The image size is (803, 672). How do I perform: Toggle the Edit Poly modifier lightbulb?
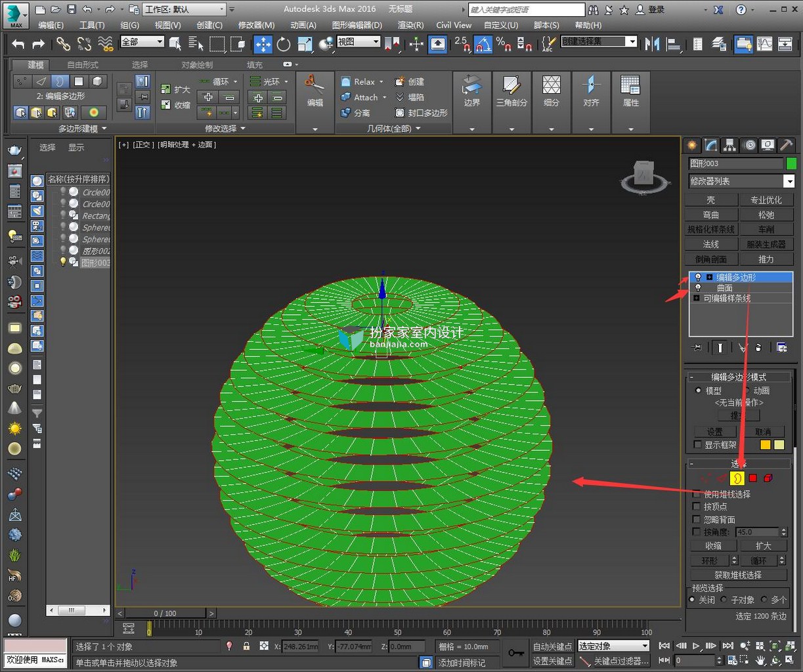click(698, 278)
